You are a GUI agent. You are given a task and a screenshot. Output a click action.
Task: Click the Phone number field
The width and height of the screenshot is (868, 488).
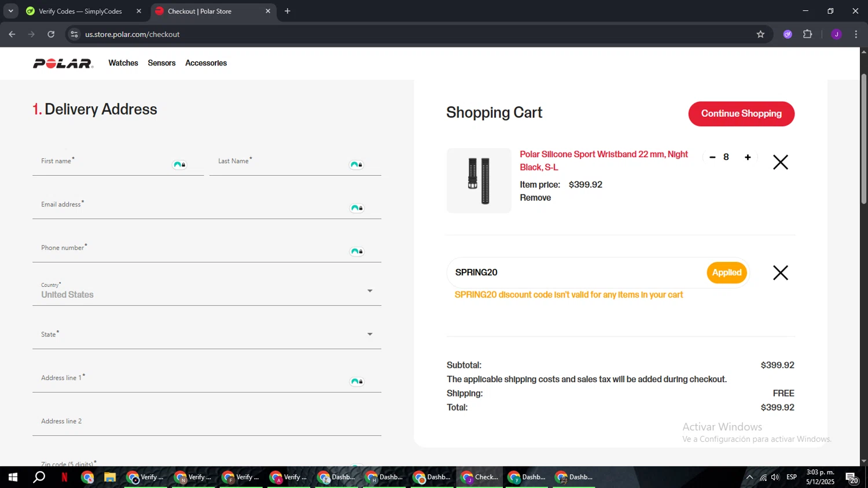(x=207, y=249)
